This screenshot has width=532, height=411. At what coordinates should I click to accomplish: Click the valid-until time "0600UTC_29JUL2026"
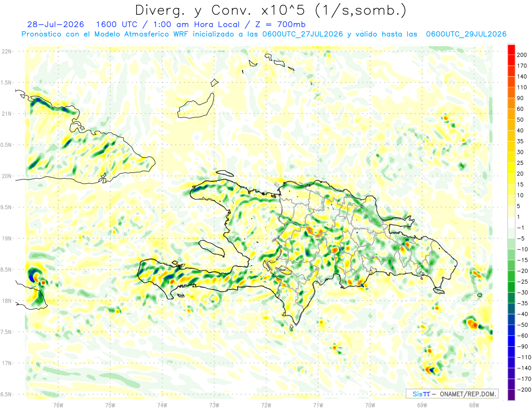[466, 34]
